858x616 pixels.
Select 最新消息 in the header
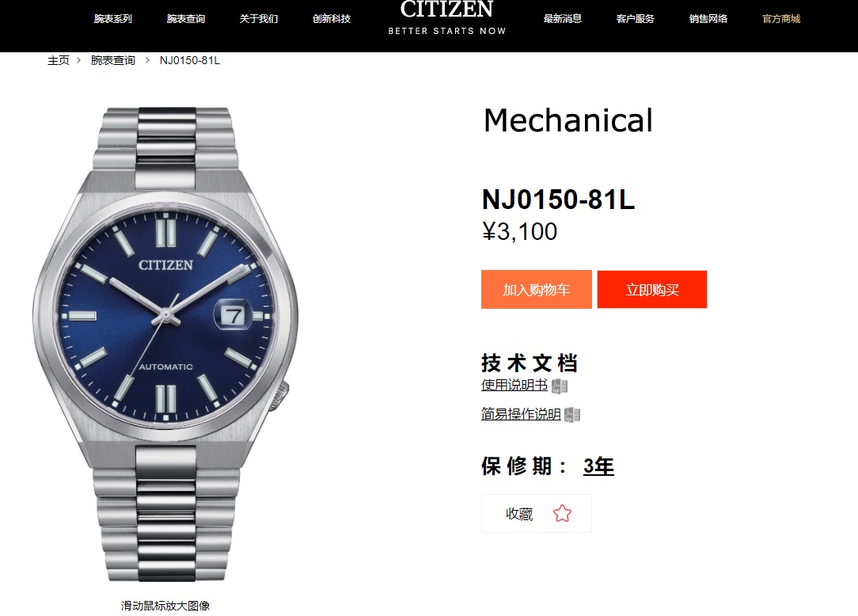pyautogui.click(x=563, y=19)
